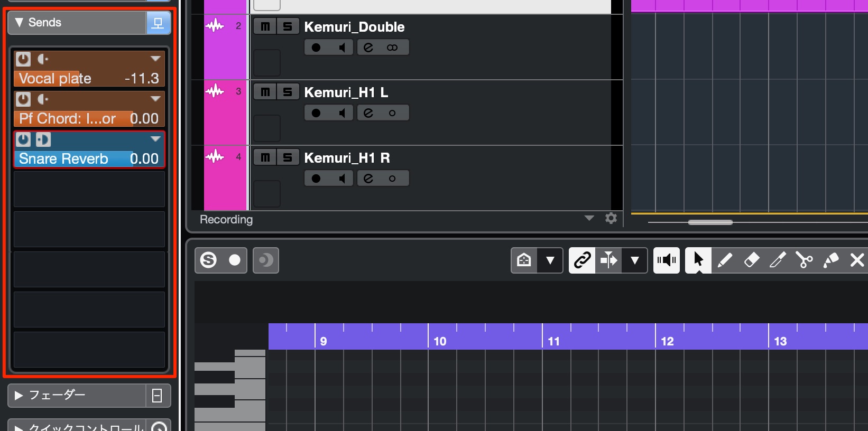Screen dimensions: 868x431
Task: Expand the フェーダー section
Action: (x=19, y=396)
